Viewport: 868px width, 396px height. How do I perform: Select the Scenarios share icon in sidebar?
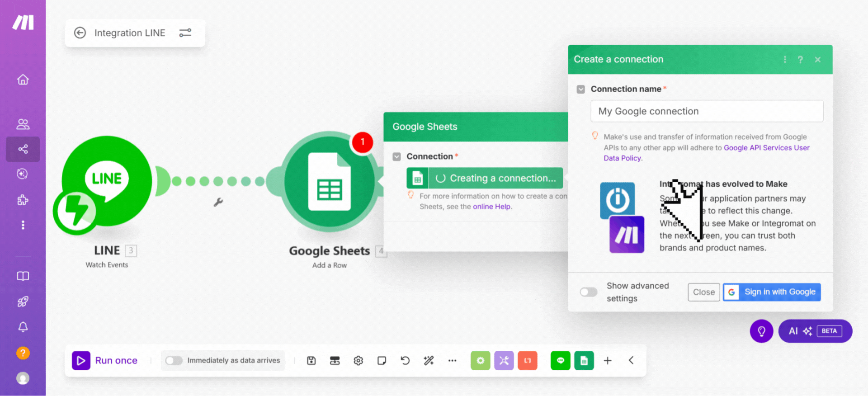coord(23,149)
